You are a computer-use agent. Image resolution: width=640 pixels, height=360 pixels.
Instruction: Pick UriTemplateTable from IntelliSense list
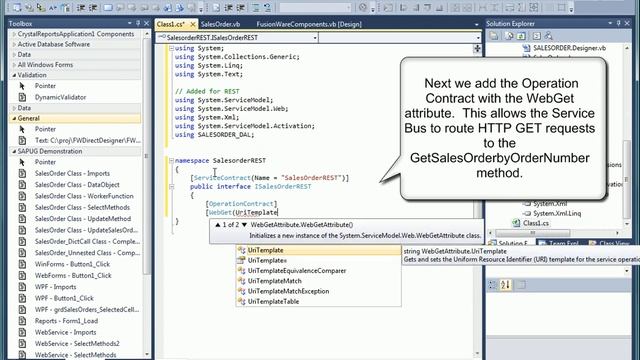tap(319, 301)
